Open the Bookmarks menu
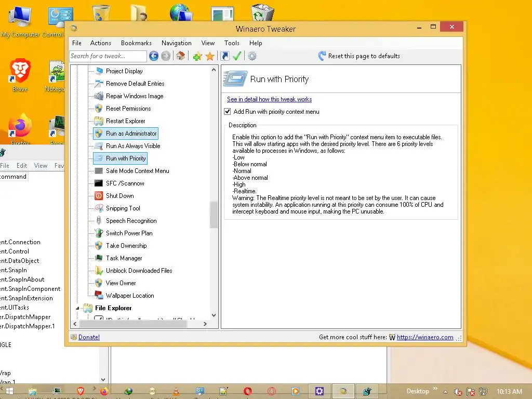Screen dimensions: 532x399 136,43
